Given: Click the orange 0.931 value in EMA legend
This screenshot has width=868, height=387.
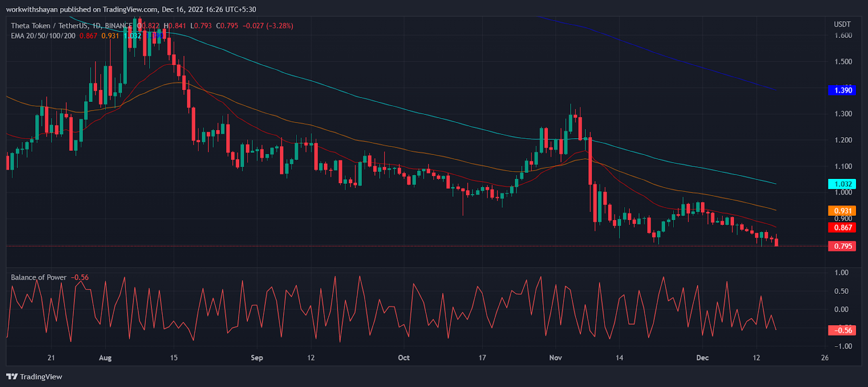Looking at the screenshot, I should click(x=110, y=36).
